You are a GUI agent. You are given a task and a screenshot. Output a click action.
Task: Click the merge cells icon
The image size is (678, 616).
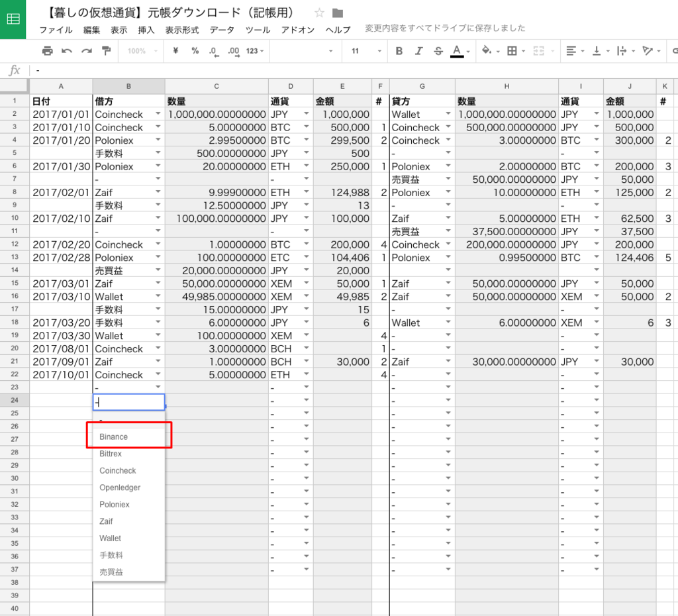539,51
